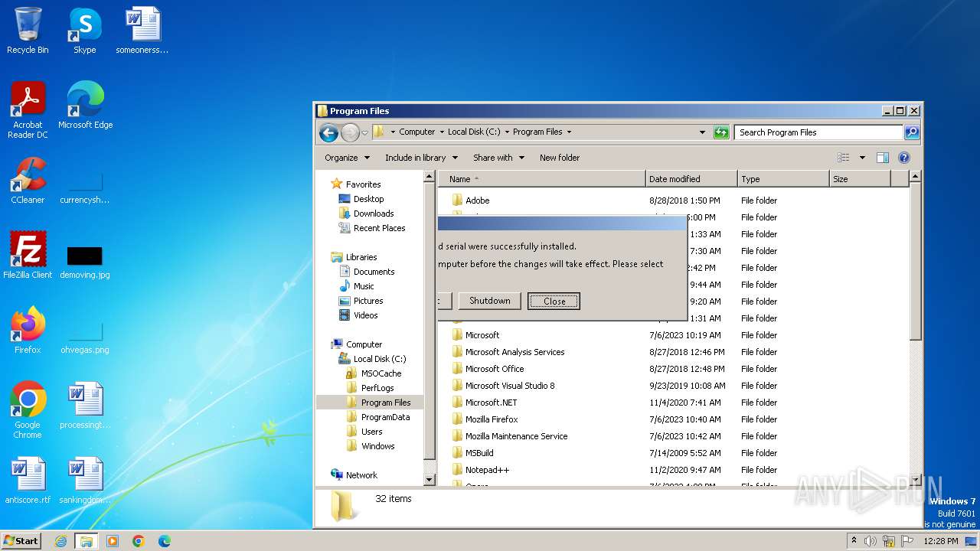Click the Explorer Back navigation button
980x551 pixels.
[x=328, y=132]
